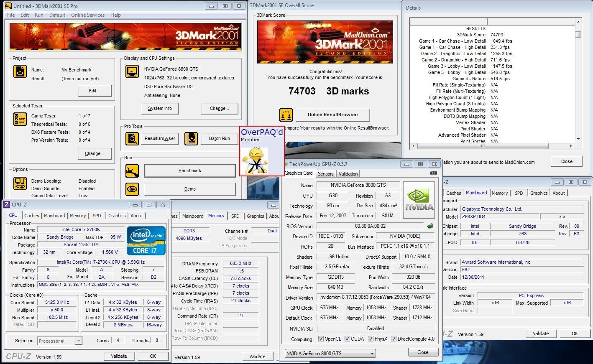The height and width of the screenshot is (364, 593).
Task: Click the CPU-Z title bar app icon
Action: click(7, 204)
